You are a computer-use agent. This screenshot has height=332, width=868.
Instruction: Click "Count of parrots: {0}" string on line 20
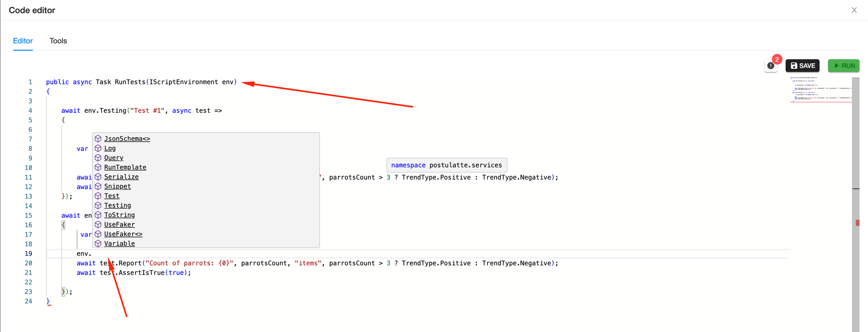(189, 263)
